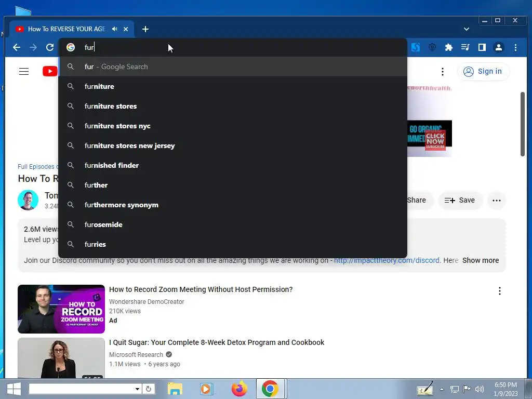Open the Chrome three-dot menu

pyautogui.click(x=515, y=47)
